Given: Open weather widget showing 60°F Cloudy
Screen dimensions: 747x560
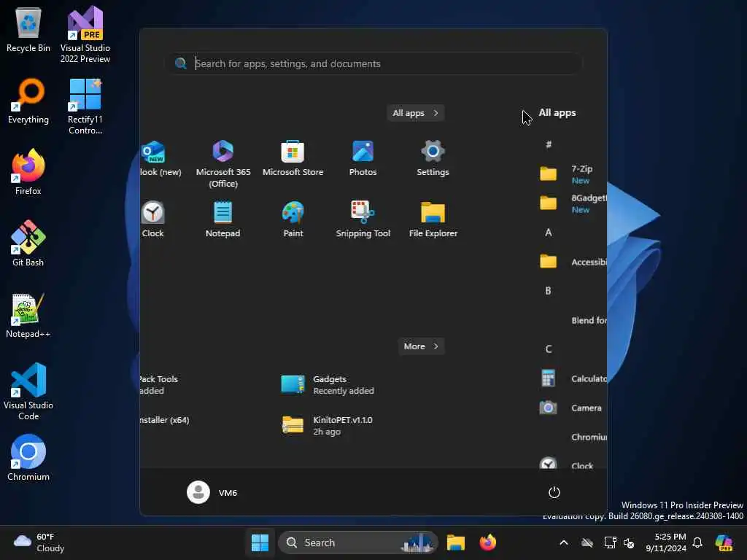Looking at the screenshot, I should (x=39, y=542).
